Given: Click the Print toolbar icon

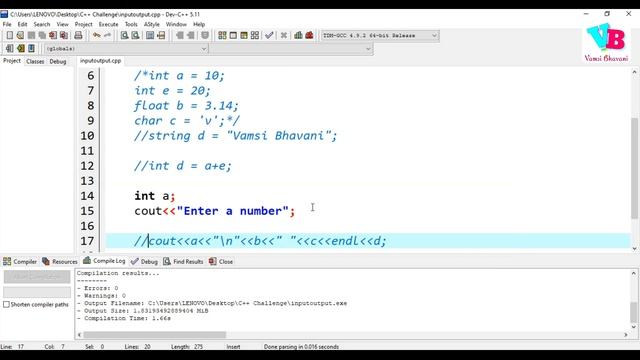Looking at the screenshot, I should click(78, 36).
